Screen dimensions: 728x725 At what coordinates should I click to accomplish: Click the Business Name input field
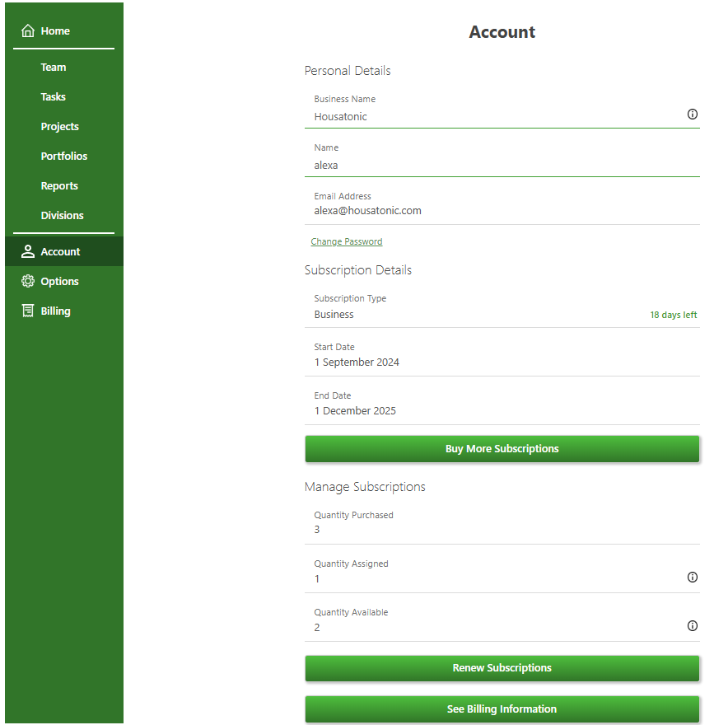click(x=494, y=117)
